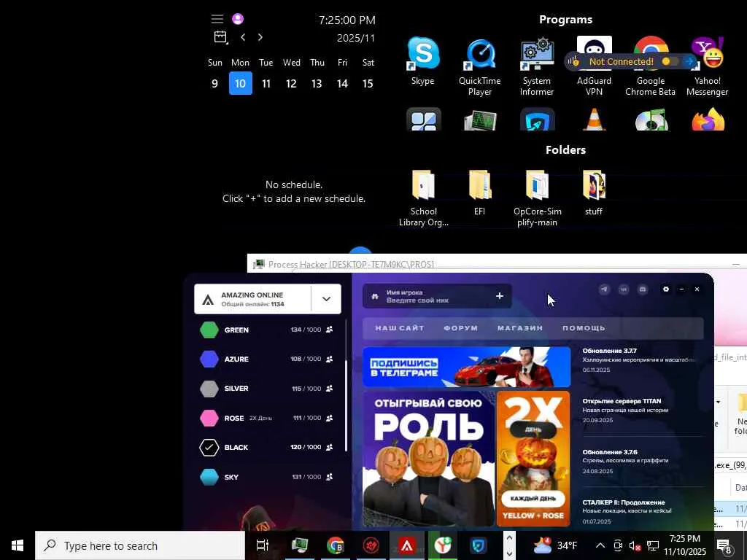Viewport: 747px width, 560px height.
Task: Open the calendar widget hamburger menu
Action: (217, 19)
